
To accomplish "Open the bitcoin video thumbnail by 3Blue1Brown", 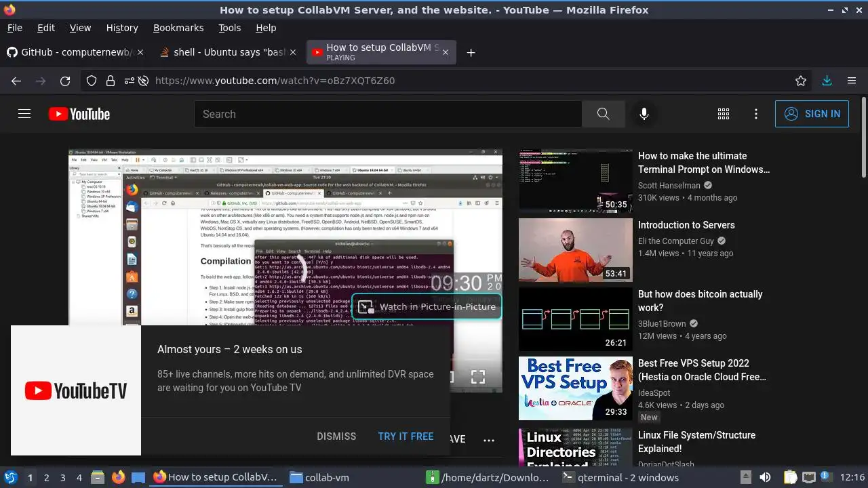I will pyautogui.click(x=576, y=319).
